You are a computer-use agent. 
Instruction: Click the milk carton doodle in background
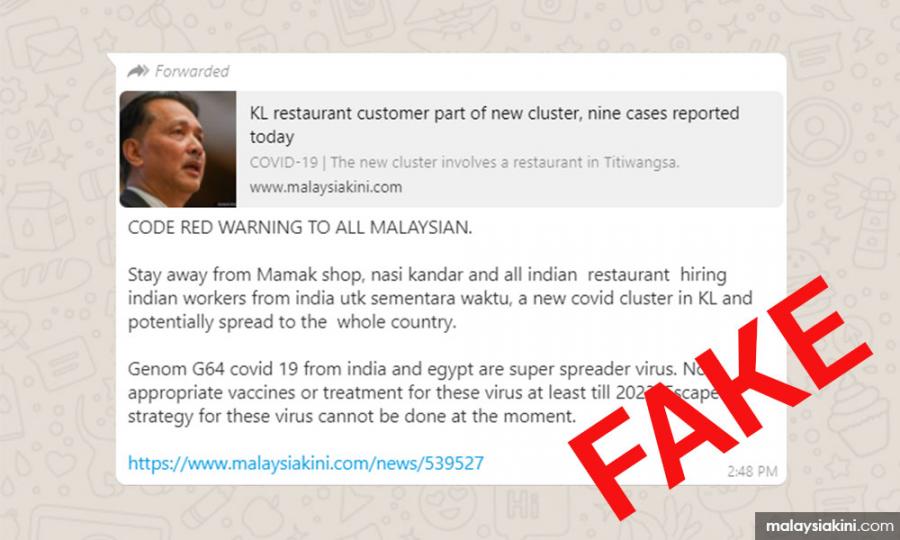[40, 216]
